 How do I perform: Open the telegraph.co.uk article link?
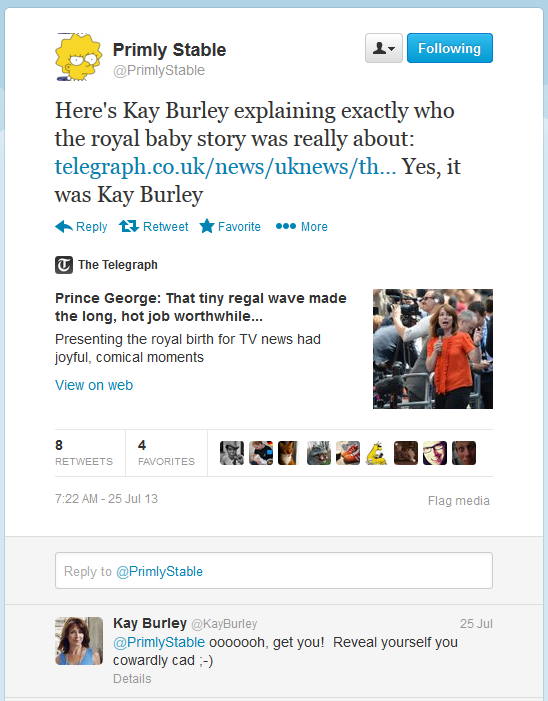225,166
